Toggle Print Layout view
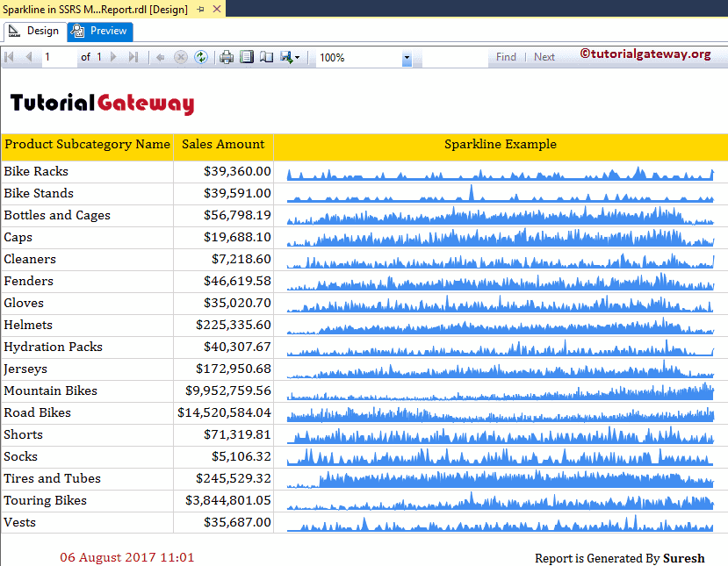 pyautogui.click(x=246, y=56)
